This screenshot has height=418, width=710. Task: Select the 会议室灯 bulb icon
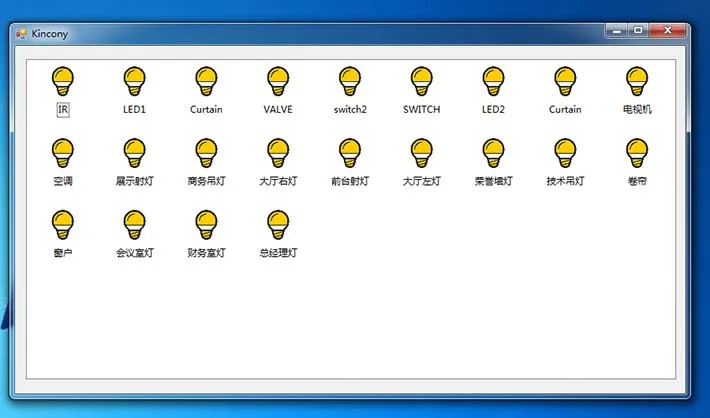click(134, 225)
